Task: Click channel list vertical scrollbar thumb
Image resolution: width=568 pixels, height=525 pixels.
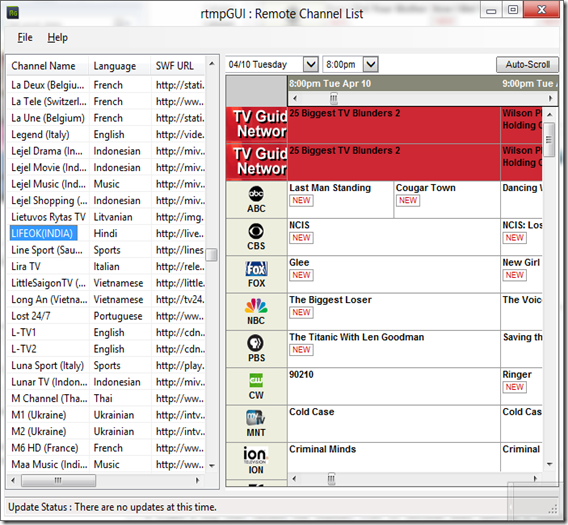Action: click(x=211, y=255)
